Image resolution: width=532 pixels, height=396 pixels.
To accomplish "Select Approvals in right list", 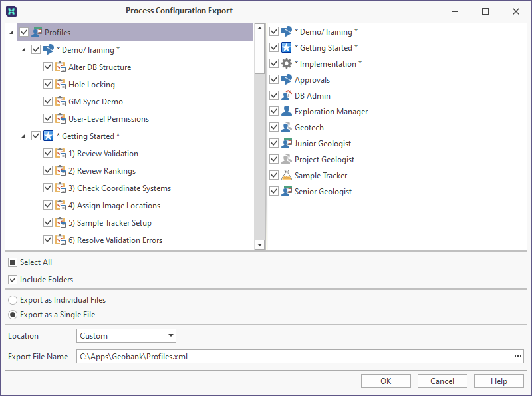I will pos(312,79).
